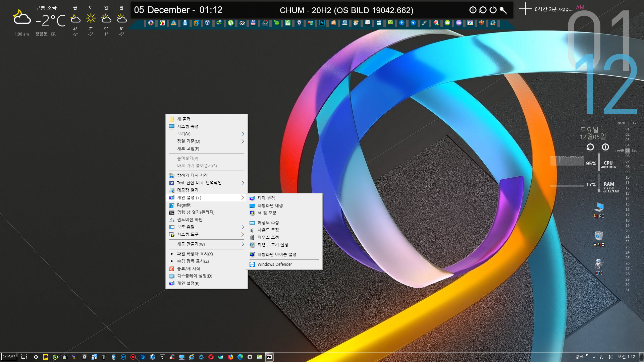This screenshot has height=362, width=644.
Task: Click the current weather cloud icon
Action: tap(22, 17)
